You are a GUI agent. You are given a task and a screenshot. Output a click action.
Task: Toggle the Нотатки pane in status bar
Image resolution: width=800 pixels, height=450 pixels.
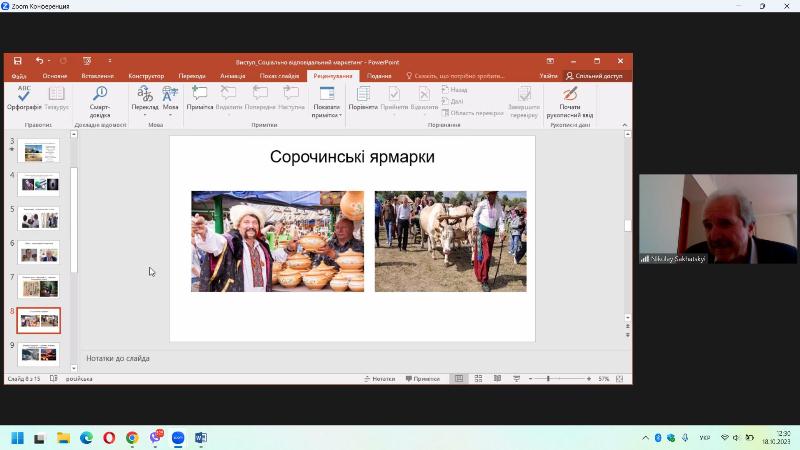tap(379, 379)
